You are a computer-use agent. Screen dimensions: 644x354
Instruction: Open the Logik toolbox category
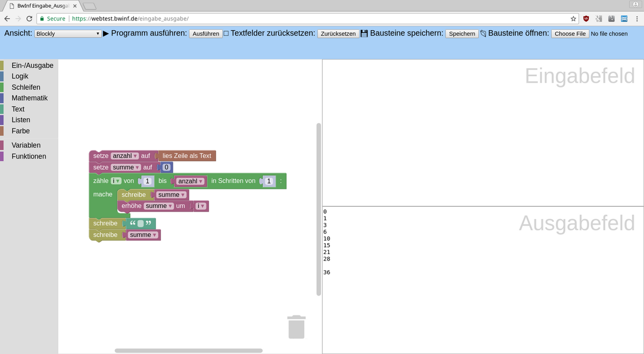(x=20, y=76)
